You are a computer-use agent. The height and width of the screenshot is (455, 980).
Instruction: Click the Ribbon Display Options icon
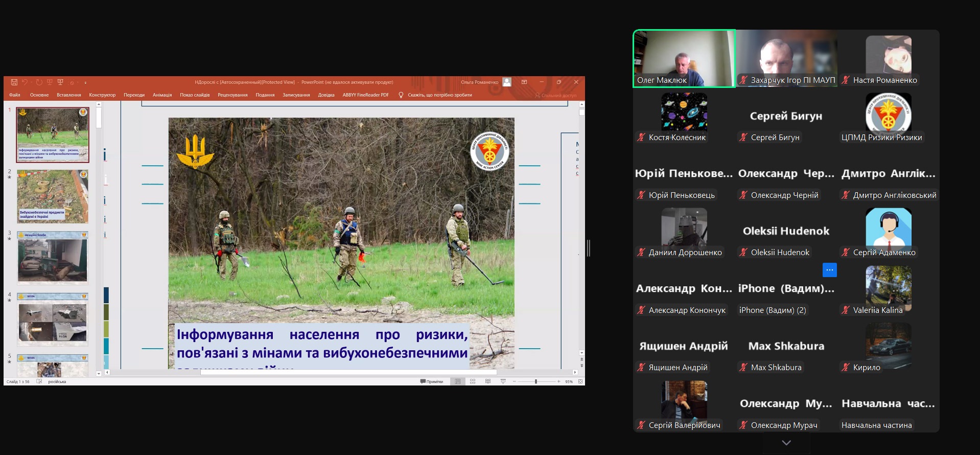(524, 82)
